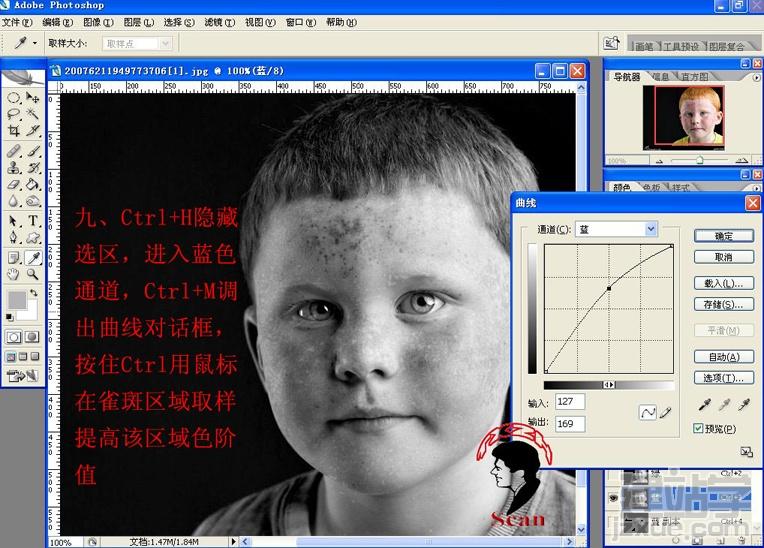Open the Select menu

(179, 22)
